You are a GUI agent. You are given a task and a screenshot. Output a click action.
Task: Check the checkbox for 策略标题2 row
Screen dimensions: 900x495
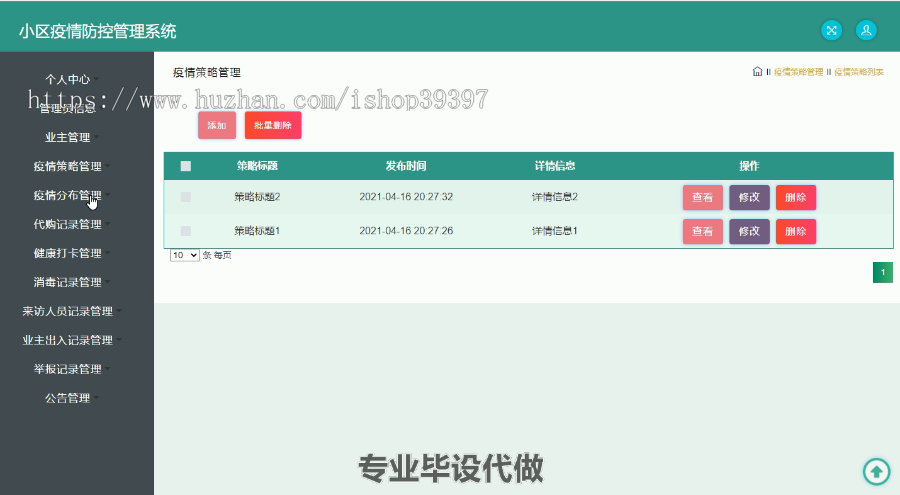point(185,197)
